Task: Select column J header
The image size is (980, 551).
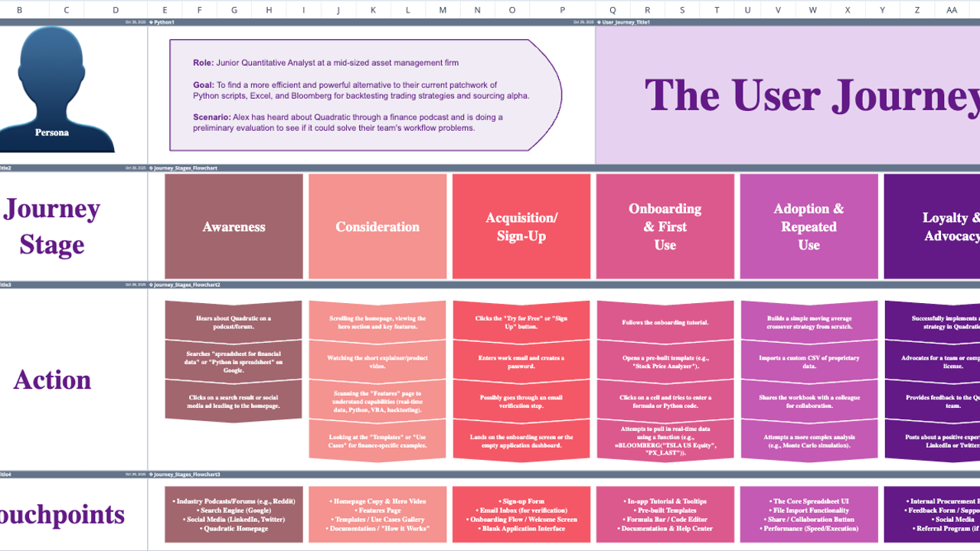Action: coord(338,10)
